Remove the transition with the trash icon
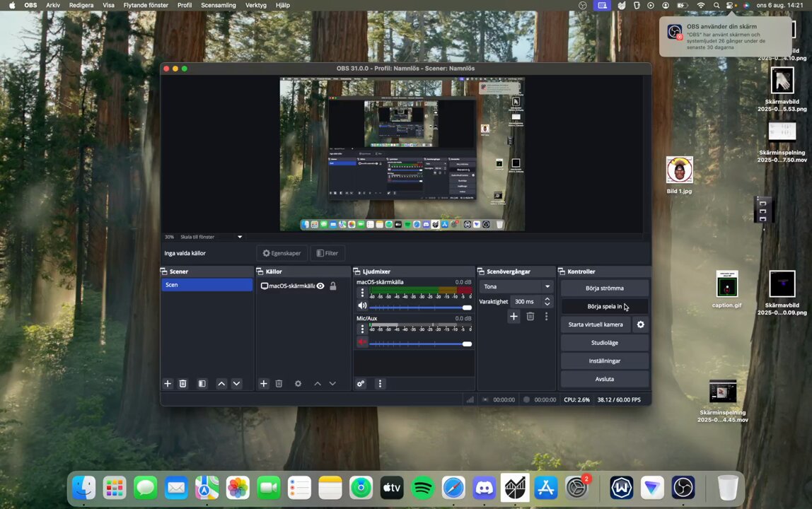This screenshot has height=509, width=812. [x=530, y=317]
